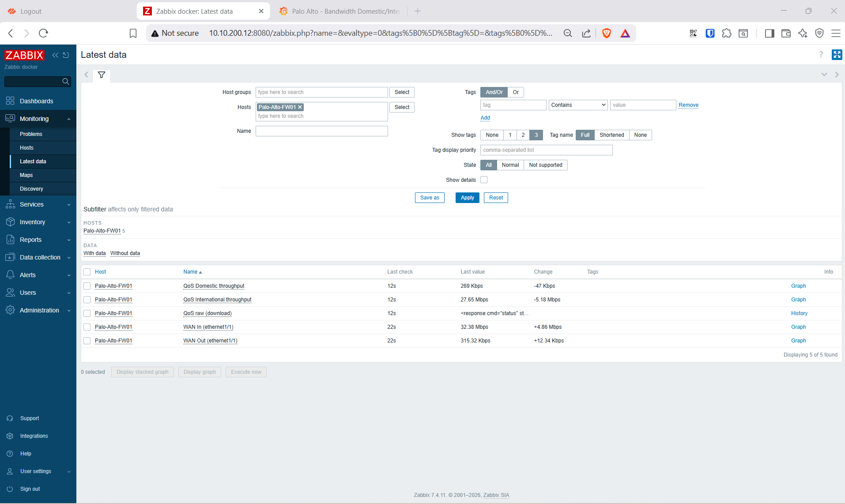
Task: Go back in browser history
Action: coord(11,33)
